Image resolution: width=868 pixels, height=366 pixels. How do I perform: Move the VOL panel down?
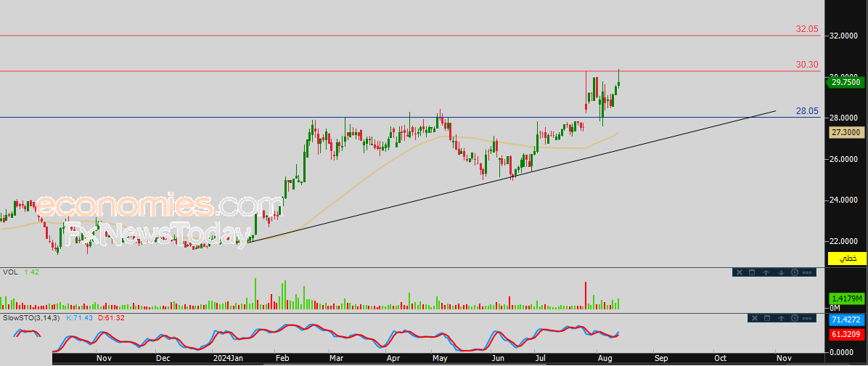781,272
